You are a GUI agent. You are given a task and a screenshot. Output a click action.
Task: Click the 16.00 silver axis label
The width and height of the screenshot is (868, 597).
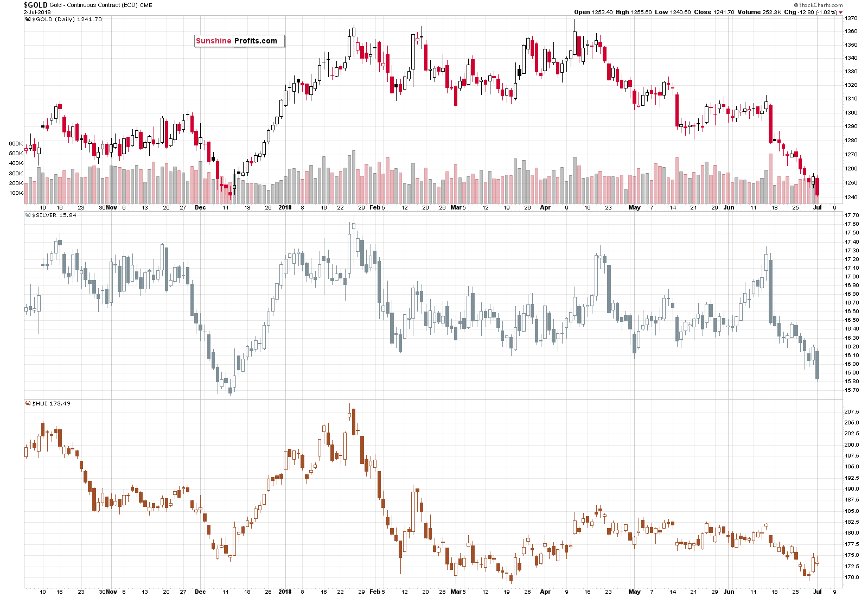click(852, 364)
